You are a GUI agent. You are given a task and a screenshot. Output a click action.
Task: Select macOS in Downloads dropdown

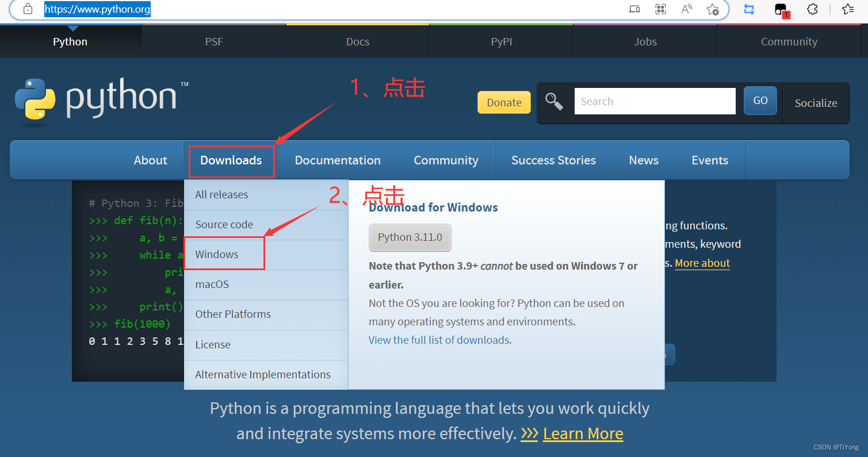click(266, 285)
